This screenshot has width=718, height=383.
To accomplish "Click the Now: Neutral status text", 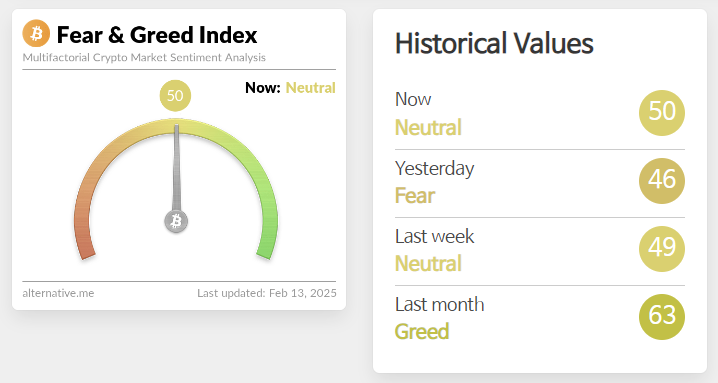I will tap(290, 88).
